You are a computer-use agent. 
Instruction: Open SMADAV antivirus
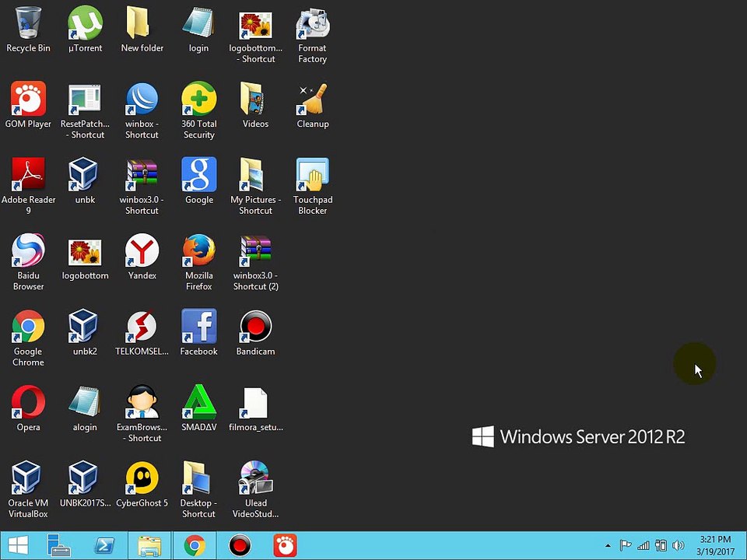pyautogui.click(x=198, y=408)
